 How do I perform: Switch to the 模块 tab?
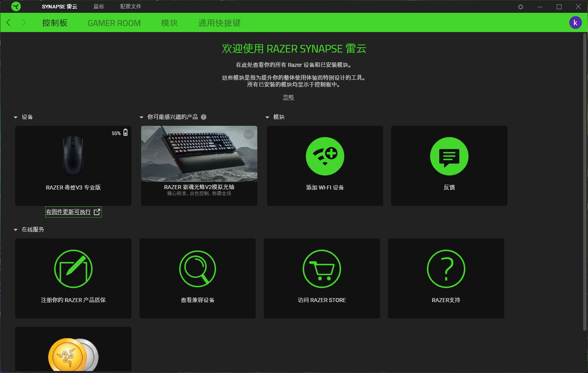click(170, 23)
